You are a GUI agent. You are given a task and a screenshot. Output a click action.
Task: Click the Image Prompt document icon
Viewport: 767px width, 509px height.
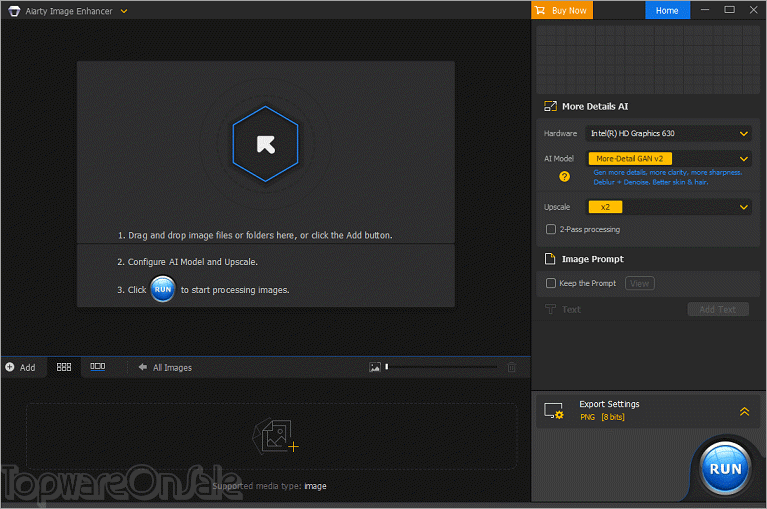pyautogui.click(x=550, y=259)
